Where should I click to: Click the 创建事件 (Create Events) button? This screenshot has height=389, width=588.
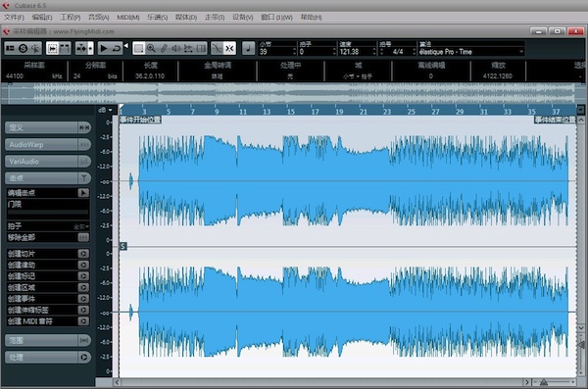(x=83, y=299)
